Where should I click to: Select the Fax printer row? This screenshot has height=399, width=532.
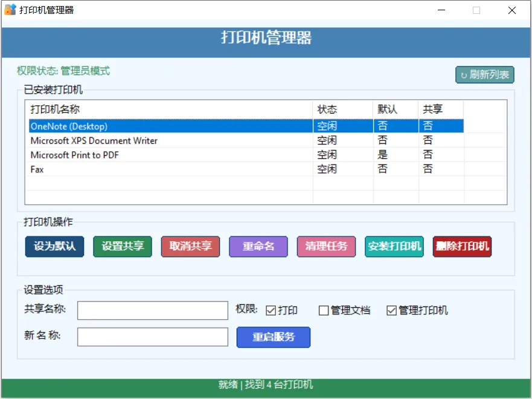click(x=246, y=169)
